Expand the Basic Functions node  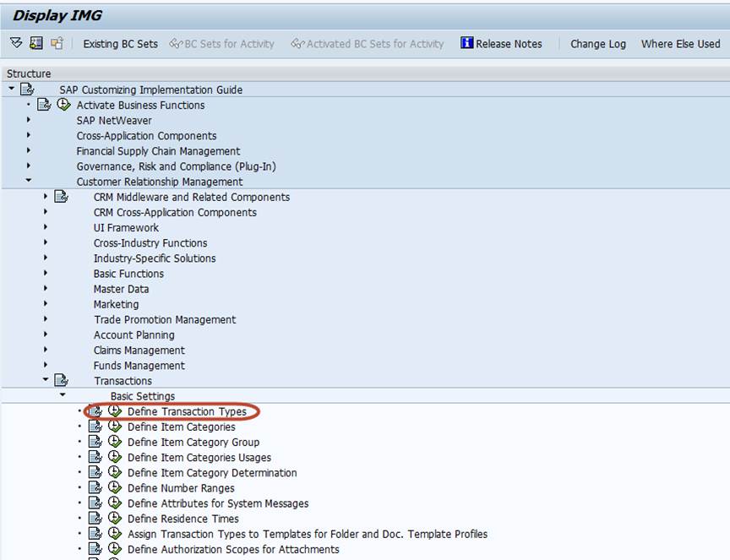(45, 273)
